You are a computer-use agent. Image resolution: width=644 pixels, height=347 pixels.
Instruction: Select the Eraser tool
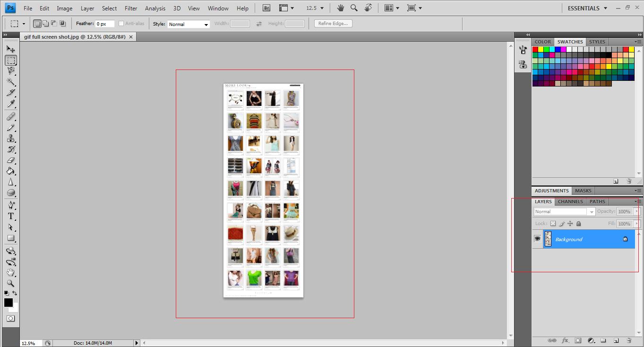pos(11,160)
